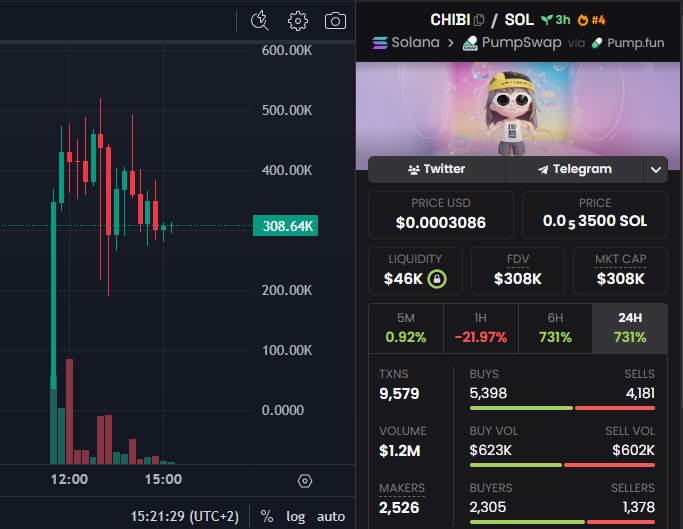683x529 pixels.
Task: Select the 24H timeframe tab
Action: (x=630, y=328)
